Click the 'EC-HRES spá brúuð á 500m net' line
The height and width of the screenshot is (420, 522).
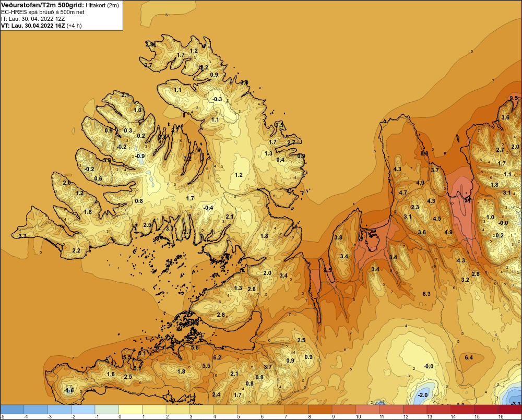[x=43, y=12]
